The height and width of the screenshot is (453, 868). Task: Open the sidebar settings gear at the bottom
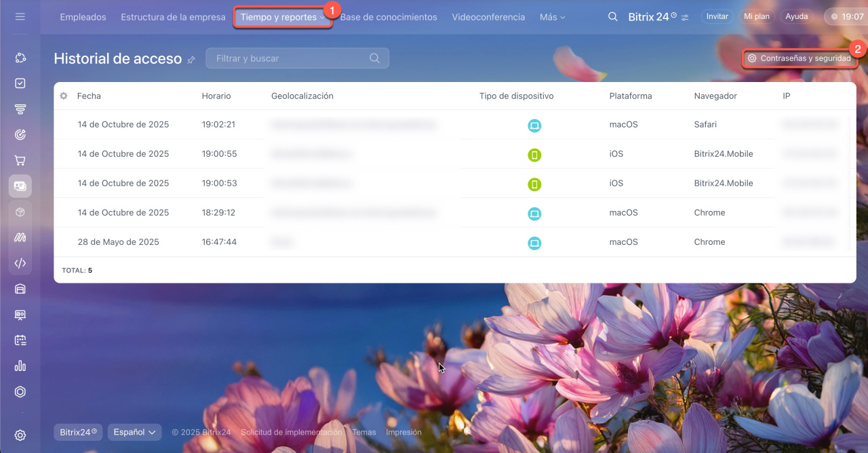point(20,435)
